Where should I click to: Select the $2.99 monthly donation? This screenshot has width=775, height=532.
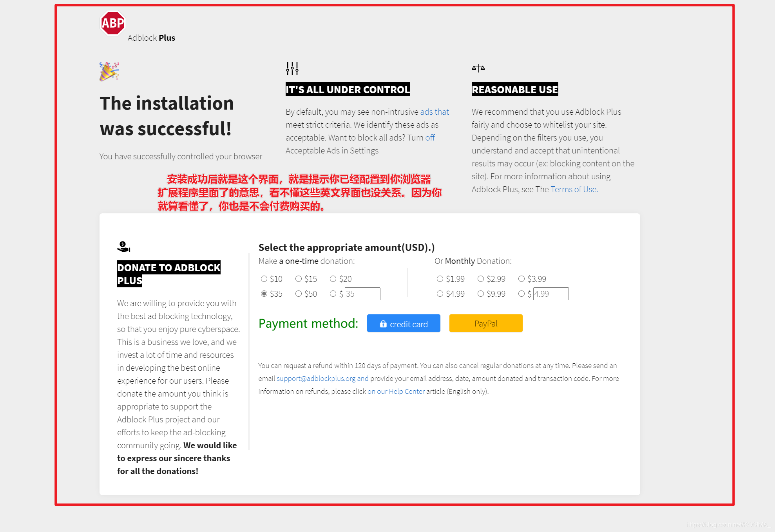click(x=481, y=279)
